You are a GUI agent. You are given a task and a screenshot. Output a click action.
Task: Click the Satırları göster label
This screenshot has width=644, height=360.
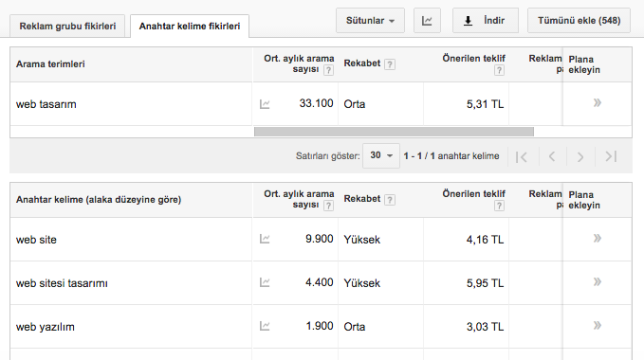point(328,156)
